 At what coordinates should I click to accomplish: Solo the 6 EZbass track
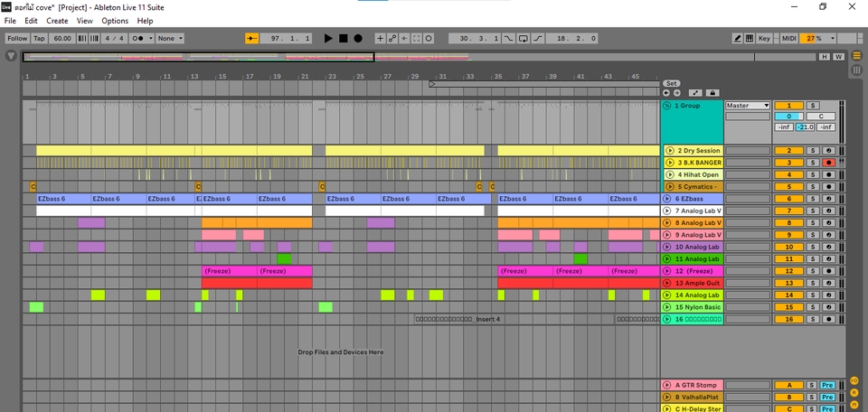812,199
